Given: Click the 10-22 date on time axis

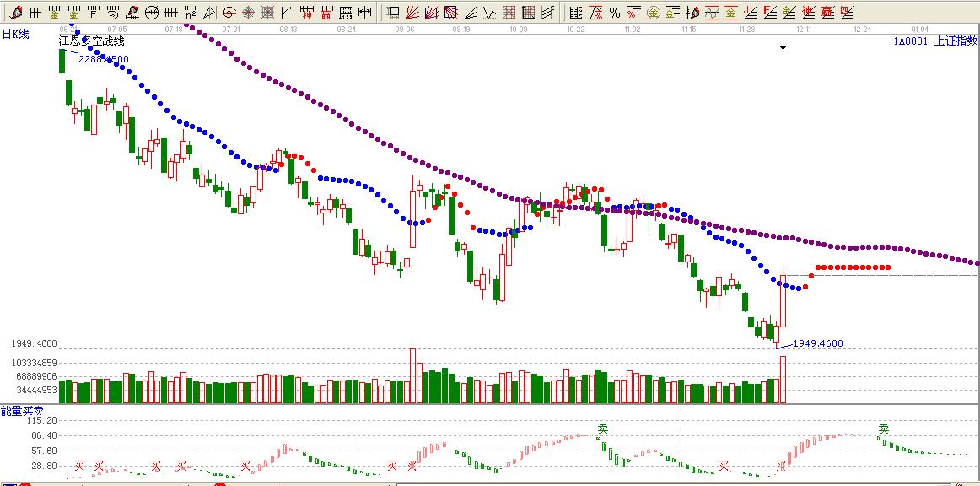Looking at the screenshot, I should (x=576, y=29).
